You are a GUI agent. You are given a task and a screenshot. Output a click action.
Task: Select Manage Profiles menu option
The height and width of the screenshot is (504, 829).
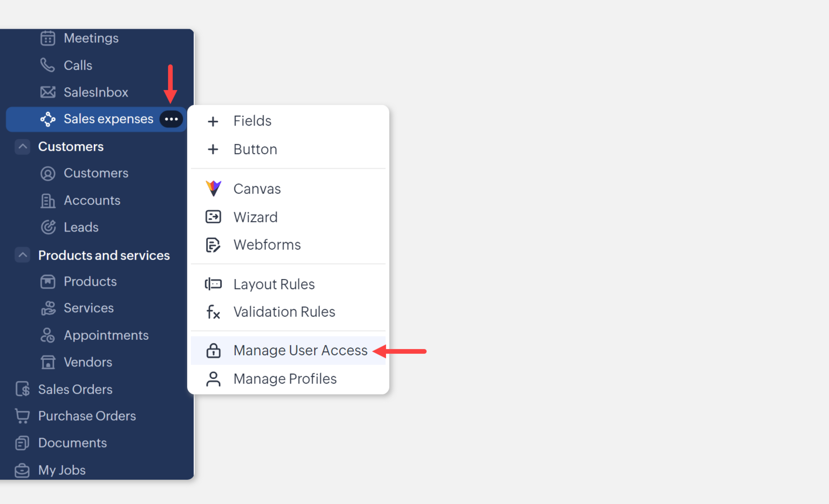pos(285,379)
